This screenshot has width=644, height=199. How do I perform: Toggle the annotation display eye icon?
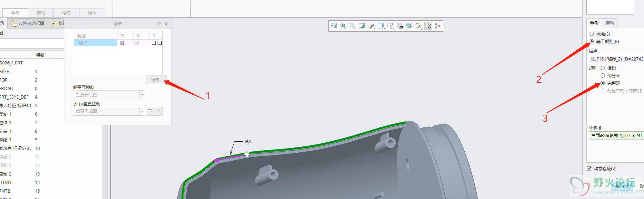[x=428, y=26]
